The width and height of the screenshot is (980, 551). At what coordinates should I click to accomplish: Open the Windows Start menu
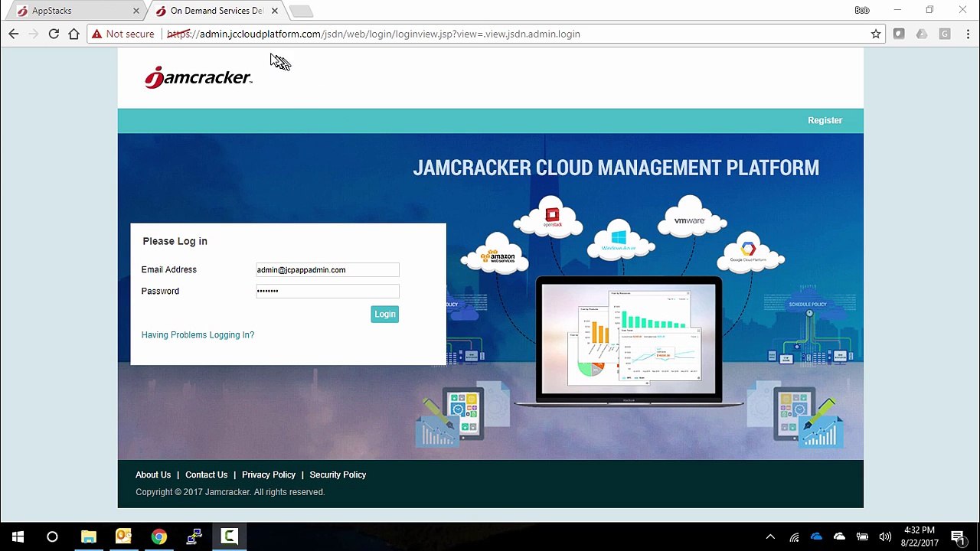coord(18,536)
